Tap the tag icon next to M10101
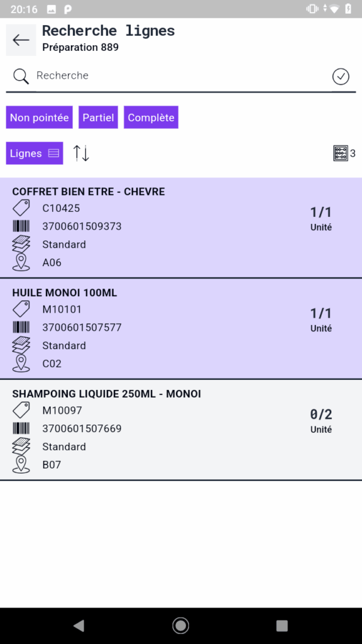Viewport: 362px width, 644px height. click(21, 309)
